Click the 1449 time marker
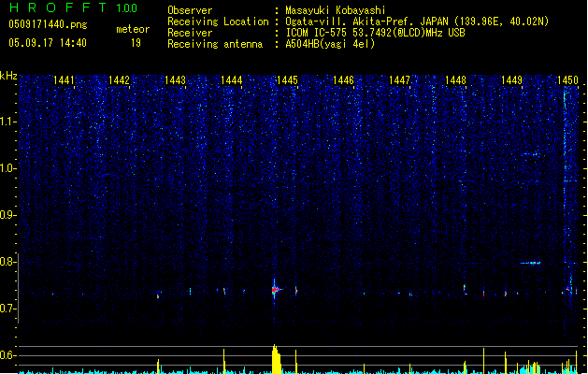Image resolution: width=588 pixels, height=374 pixels. [512, 80]
